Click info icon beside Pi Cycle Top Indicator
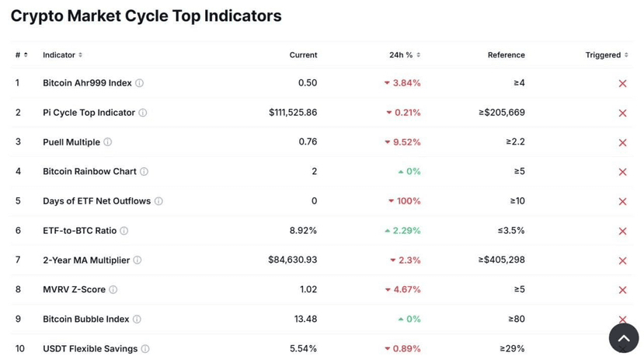The height and width of the screenshot is (363, 644). click(x=143, y=113)
